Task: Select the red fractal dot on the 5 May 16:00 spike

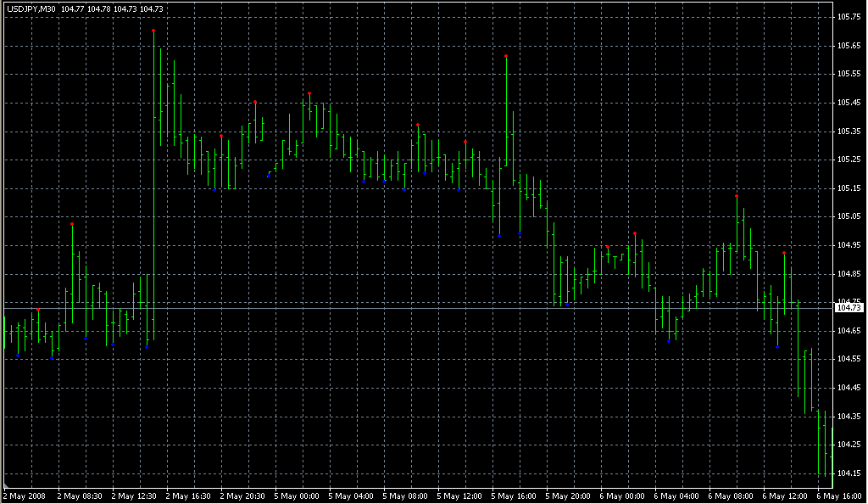Action: pos(506,56)
